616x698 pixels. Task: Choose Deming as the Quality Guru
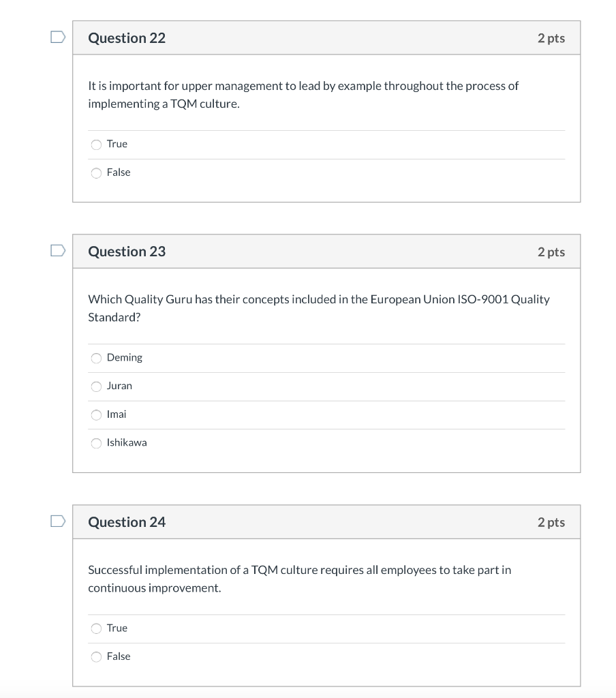click(x=96, y=357)
